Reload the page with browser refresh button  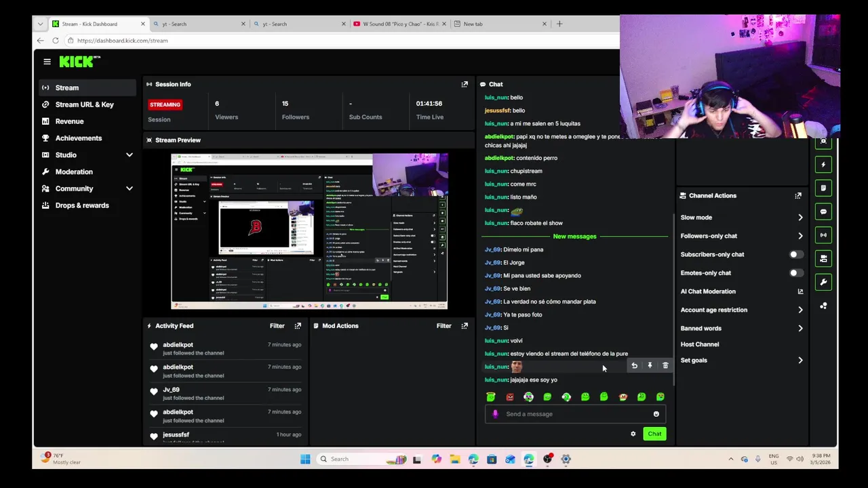point(56,41)
